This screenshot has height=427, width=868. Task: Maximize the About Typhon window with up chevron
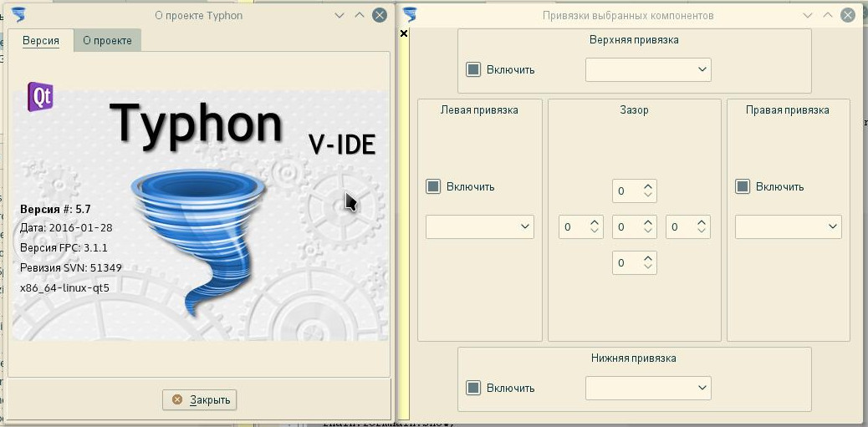coord(360,15)
